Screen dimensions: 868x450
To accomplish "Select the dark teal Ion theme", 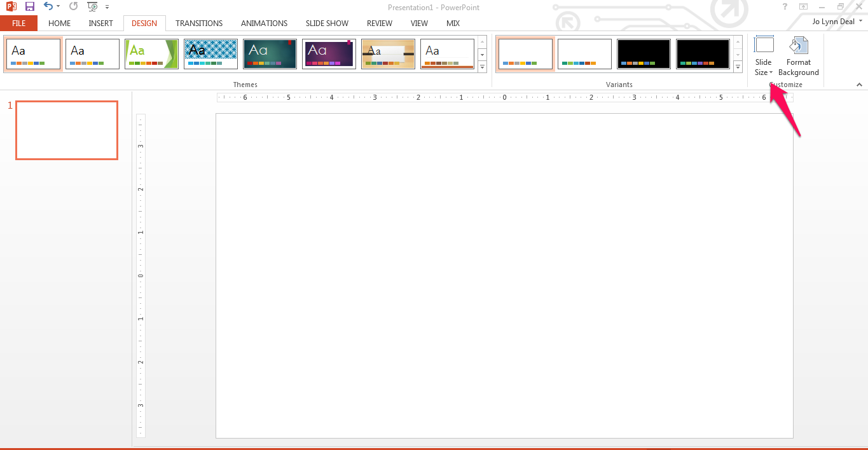I will 270,53.
